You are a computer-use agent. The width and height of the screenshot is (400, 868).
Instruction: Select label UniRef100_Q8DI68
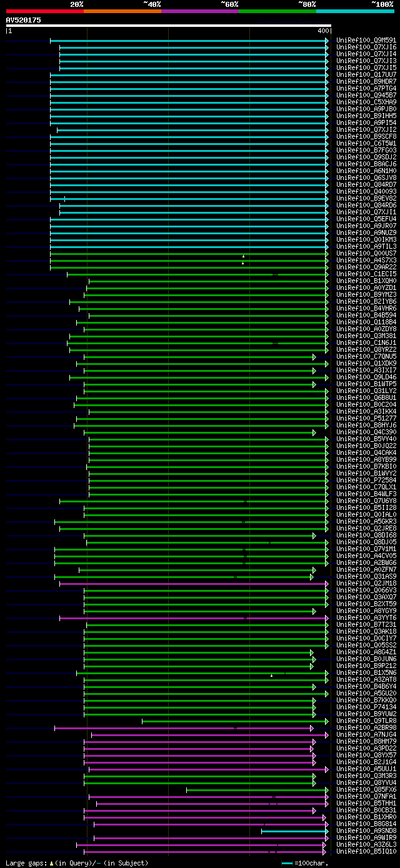(366, 535)
